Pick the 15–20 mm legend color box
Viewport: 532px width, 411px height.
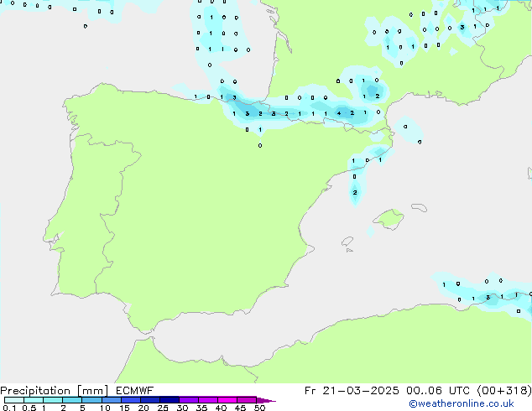point(131,400)
